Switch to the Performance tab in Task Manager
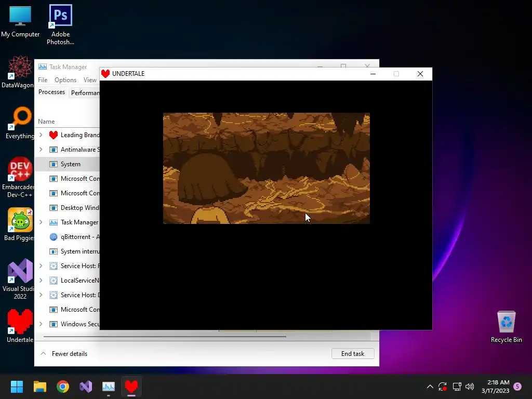 click(x=85, y=92)
